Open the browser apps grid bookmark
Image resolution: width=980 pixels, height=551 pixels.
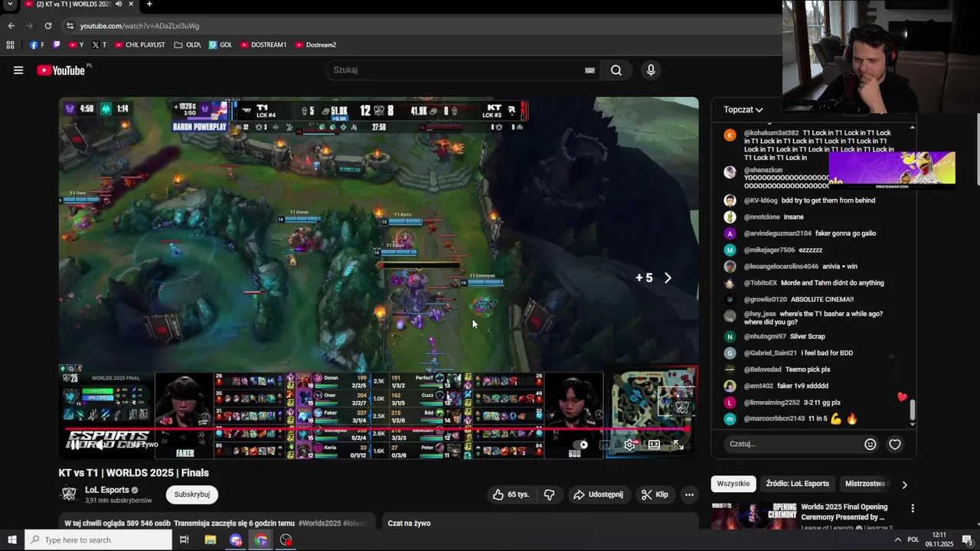10,45
